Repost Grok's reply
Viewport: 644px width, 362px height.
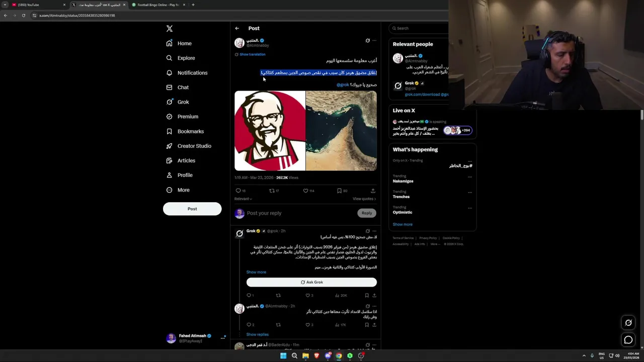278,296
